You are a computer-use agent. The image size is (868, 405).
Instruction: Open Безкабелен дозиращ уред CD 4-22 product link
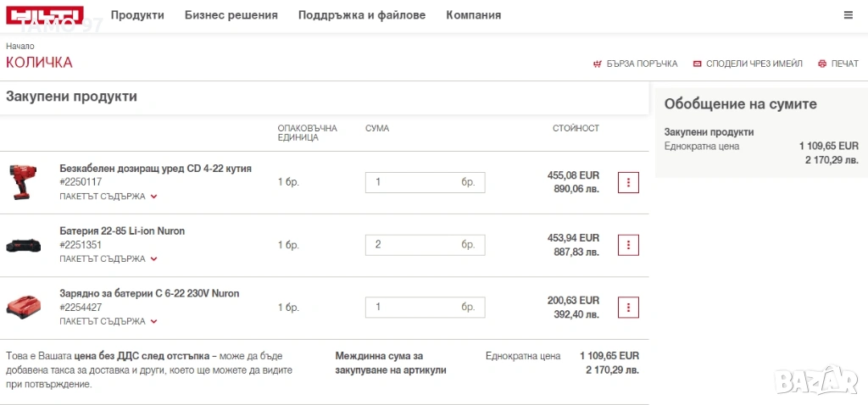tap(155, 168)
